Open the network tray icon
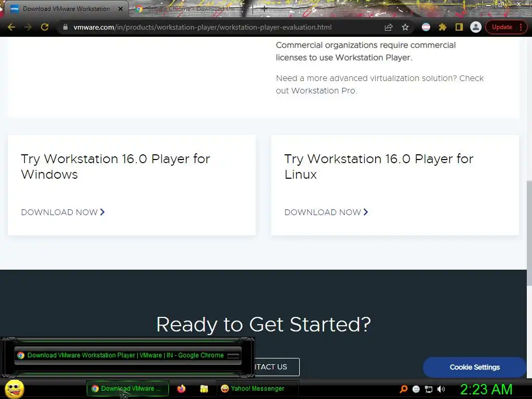Screen dimensions: 532x399 [x=429, y=389]
